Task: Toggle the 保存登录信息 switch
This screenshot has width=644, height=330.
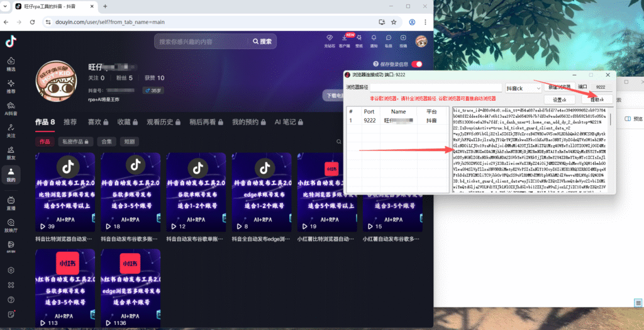Action: coord(417,64)
